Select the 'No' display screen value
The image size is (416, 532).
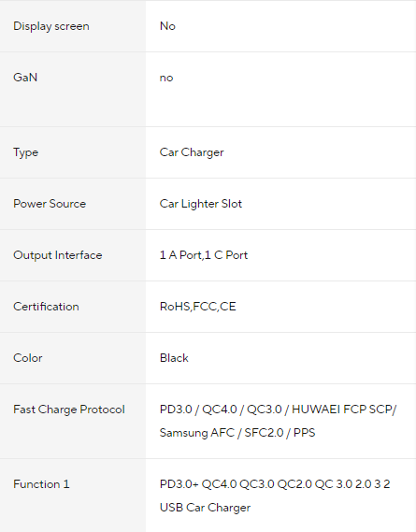(x=167, y=26)
